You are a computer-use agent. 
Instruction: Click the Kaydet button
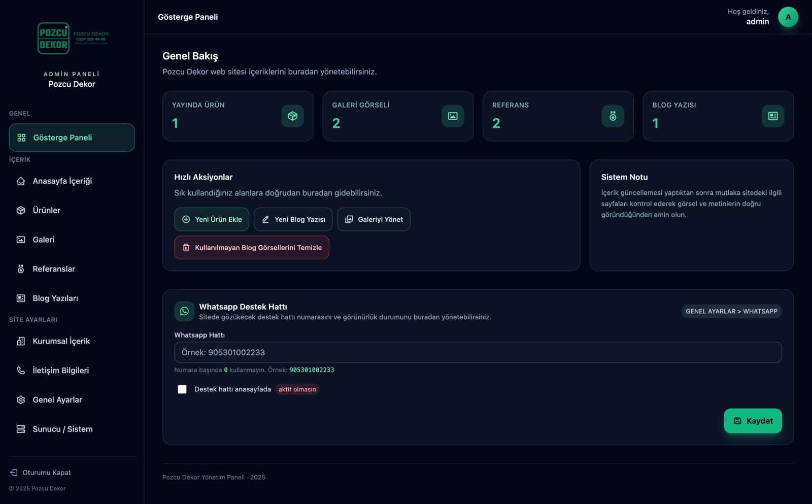coord(753,420)
